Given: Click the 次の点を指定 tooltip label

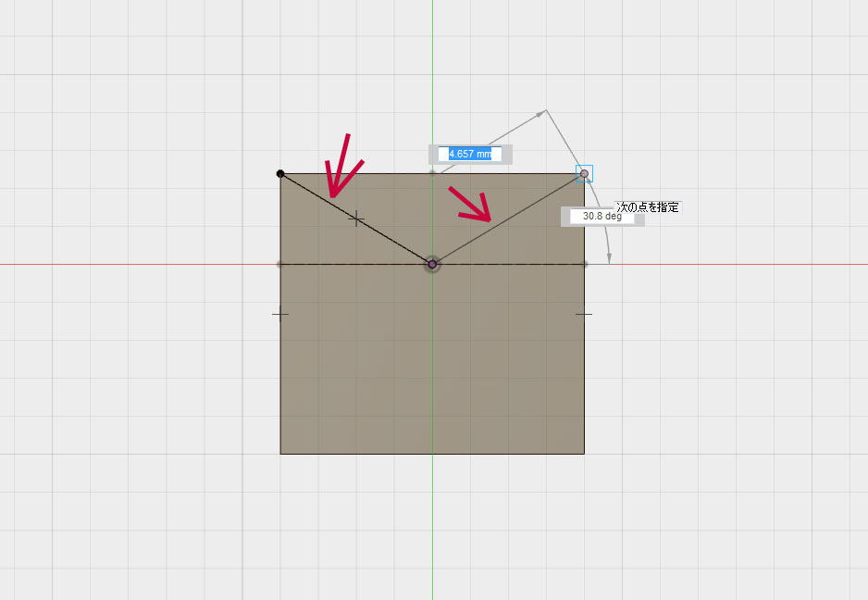Looking at the screenshot, I should tap(648, 207).
